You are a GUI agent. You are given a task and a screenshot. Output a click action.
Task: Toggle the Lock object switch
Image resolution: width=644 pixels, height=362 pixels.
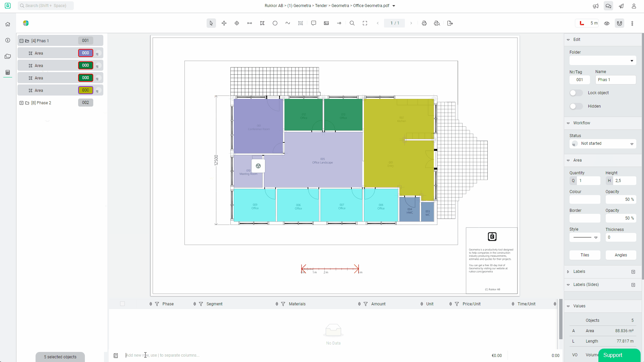point(576,93)
